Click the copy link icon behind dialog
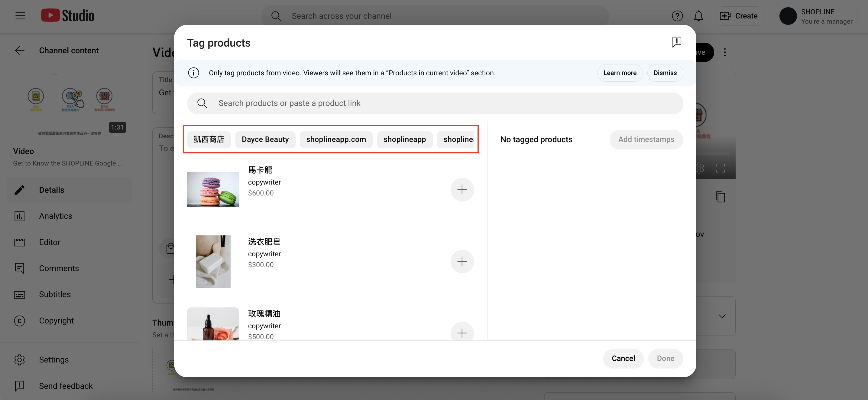868x400 pixels. [720, 197]
